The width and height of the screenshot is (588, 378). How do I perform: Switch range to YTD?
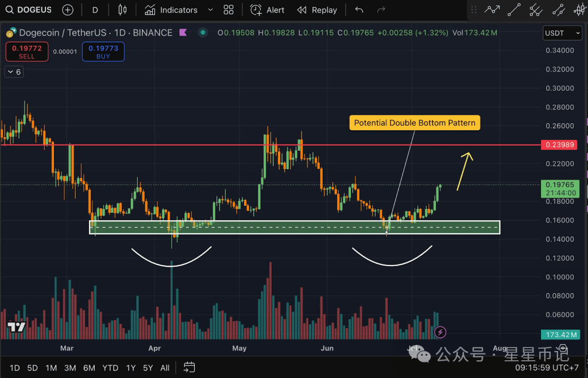click(x=110, y=368)
